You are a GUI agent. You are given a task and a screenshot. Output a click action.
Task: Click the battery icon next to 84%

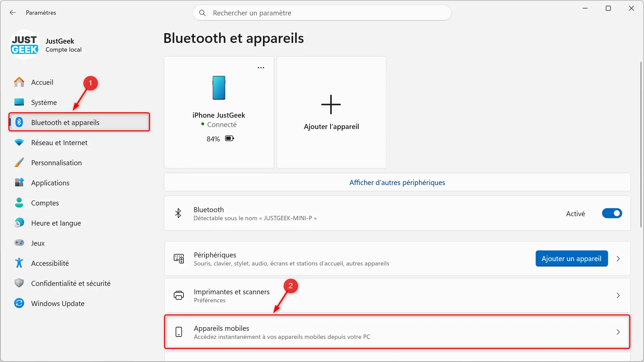click(x=230, y=138)
